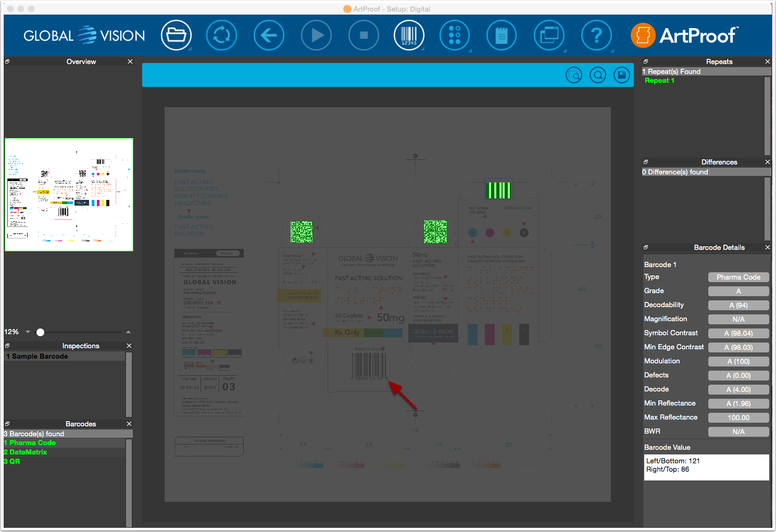Click the zoom slider handle

[40, 332]
